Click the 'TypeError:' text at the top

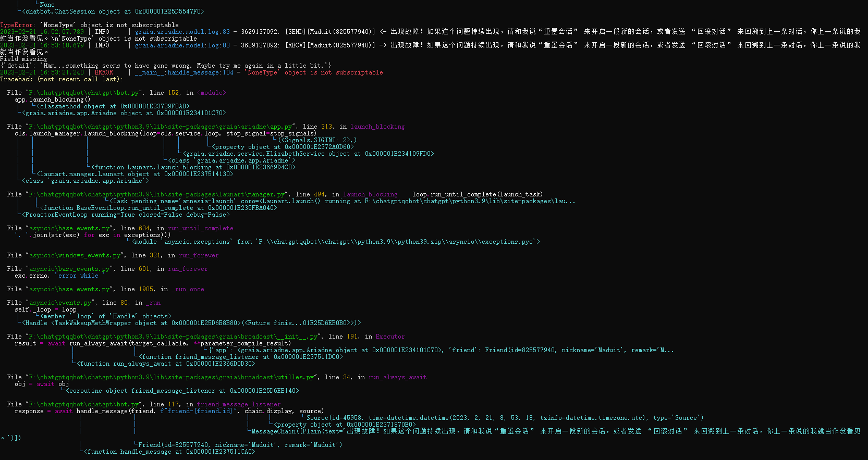tap(18, 25)
